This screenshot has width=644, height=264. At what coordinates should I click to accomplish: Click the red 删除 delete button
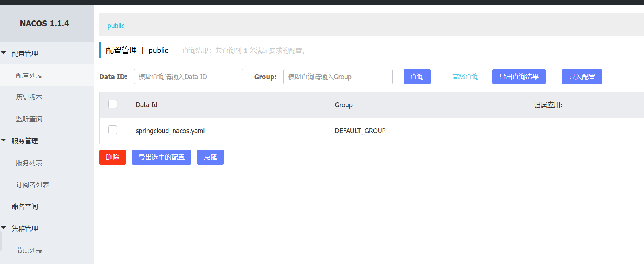point(113,157)
